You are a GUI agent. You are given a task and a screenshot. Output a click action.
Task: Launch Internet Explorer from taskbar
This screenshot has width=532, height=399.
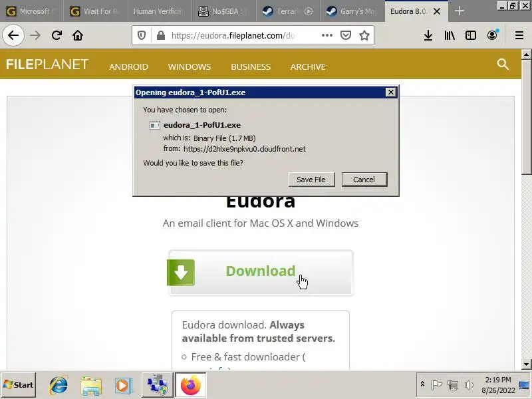point(59,385)
